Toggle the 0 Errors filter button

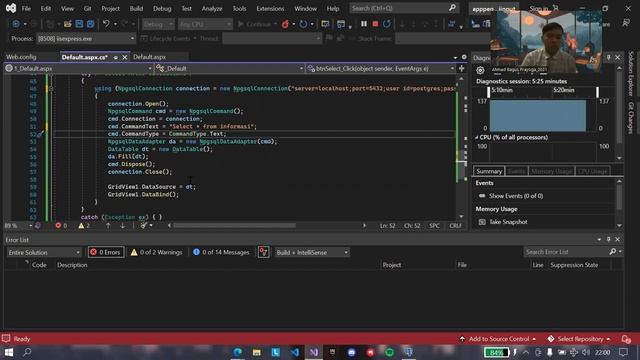[106, 253]
